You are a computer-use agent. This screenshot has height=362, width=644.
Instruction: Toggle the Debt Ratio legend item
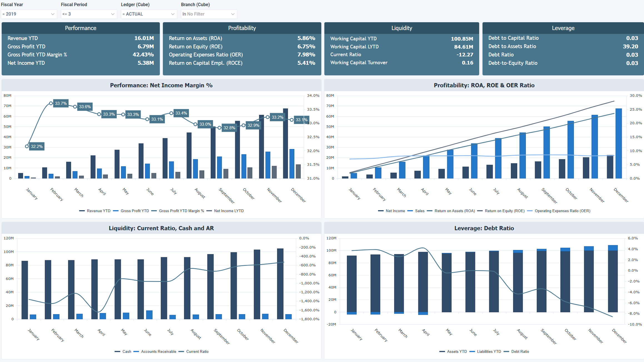tap(520, 351)
